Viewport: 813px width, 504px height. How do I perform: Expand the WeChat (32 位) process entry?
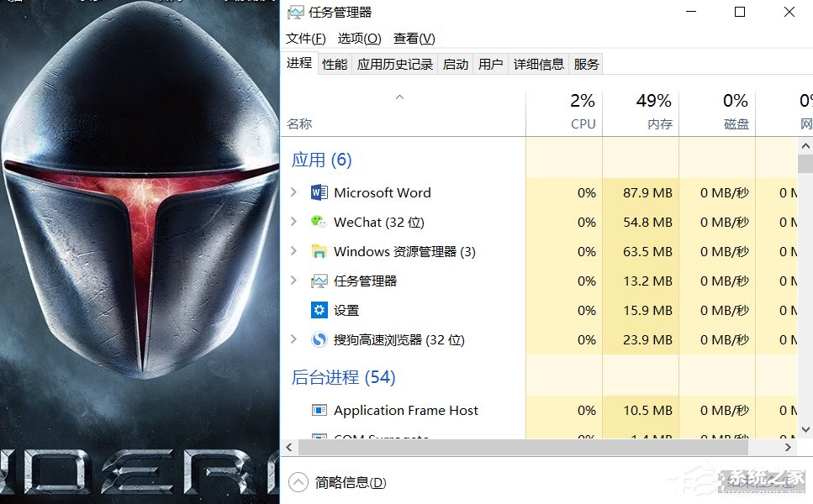pos(293,222)
